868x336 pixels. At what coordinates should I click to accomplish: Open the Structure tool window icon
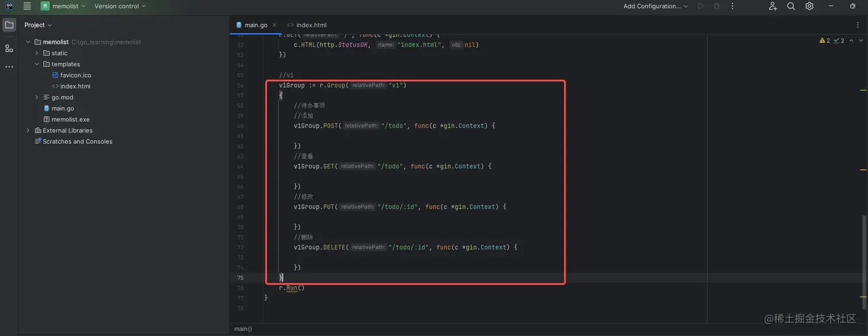click(9, 48)
